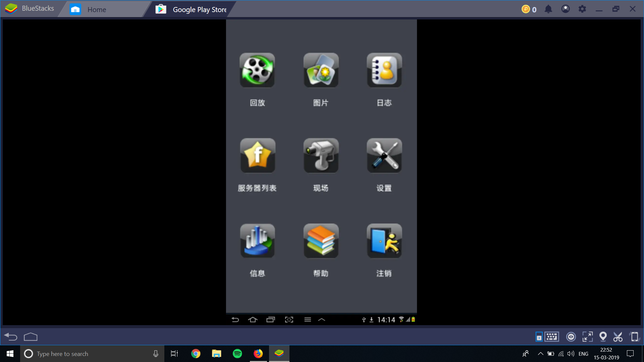Open the 设置 settings tools icon

(384, 156)
